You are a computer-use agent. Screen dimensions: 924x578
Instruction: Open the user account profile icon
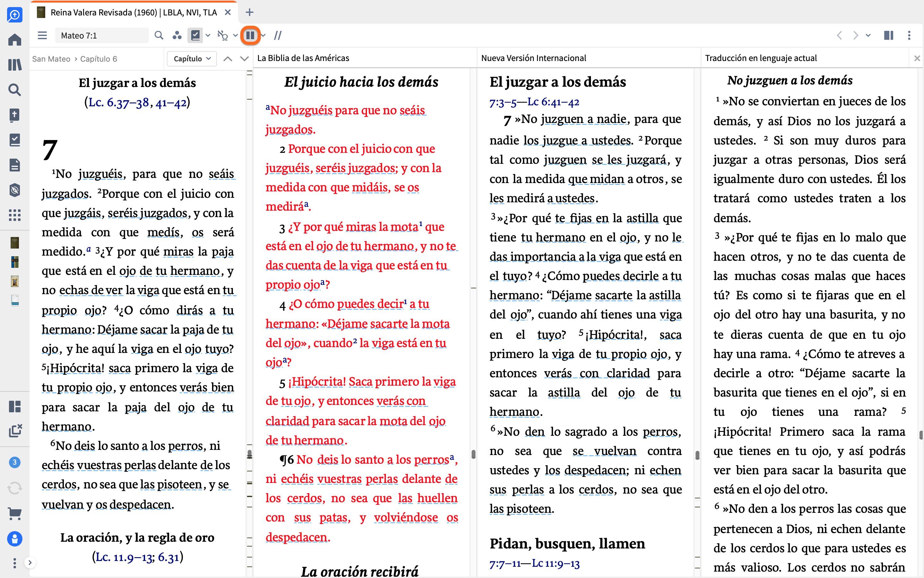coord(14,539)
